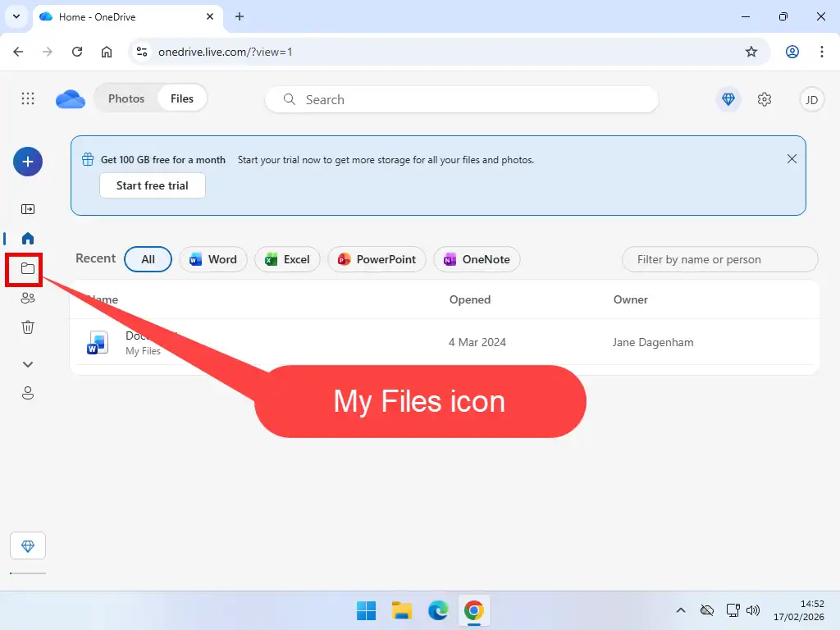The height and width of the screenshot is (630, 840).
Task: Select the Recycle bin sidebar icon
Action: (x=27, y=326)
